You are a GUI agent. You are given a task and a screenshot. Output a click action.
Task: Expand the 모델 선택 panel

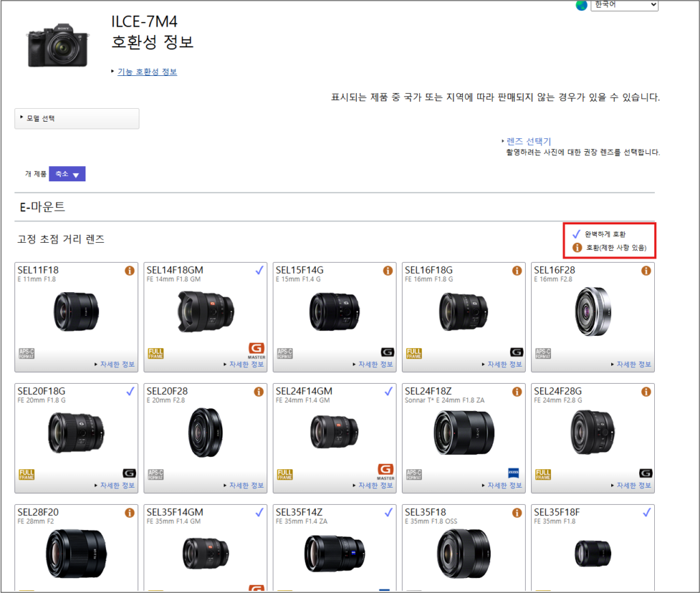77,118
